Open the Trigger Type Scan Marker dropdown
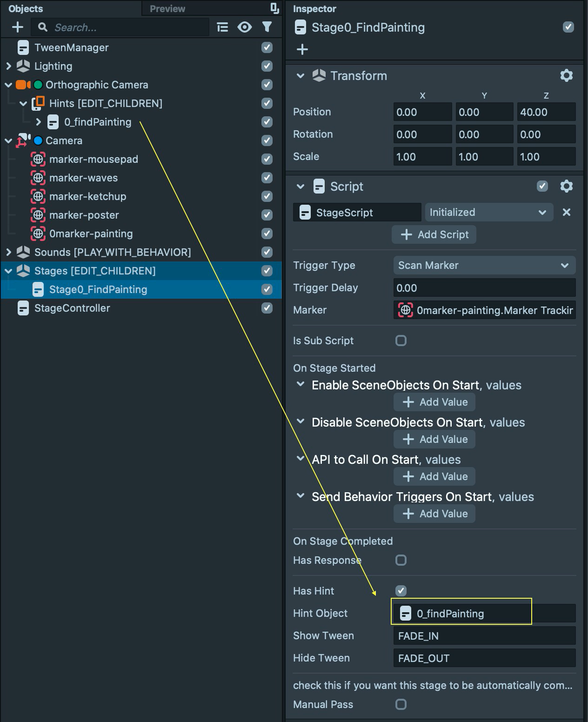588x722 pixels. [x=484, y=265]
